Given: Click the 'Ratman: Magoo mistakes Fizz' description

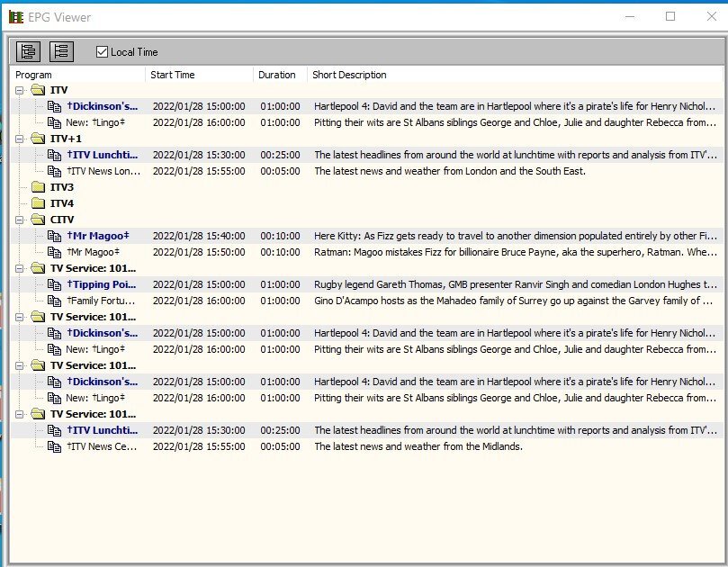Looking at the screenshot, I should coord(516,252).
